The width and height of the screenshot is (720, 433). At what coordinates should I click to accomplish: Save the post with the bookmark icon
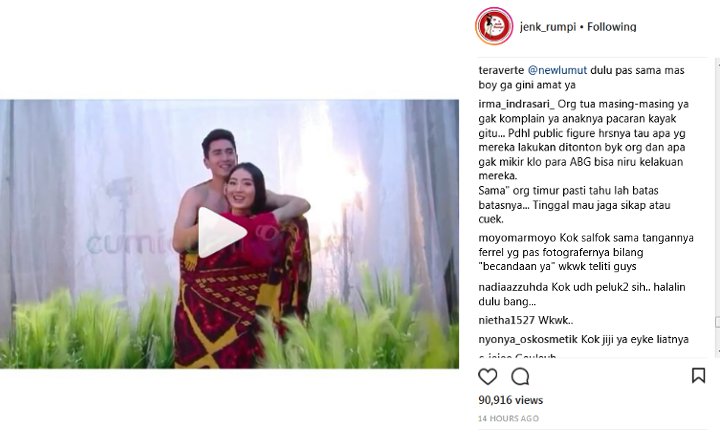[698, 376]
